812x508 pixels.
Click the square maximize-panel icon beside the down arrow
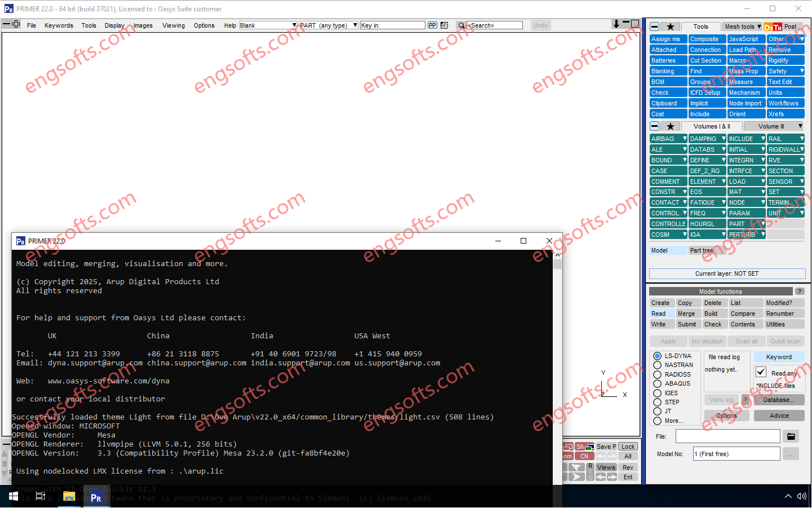point(635,24)
